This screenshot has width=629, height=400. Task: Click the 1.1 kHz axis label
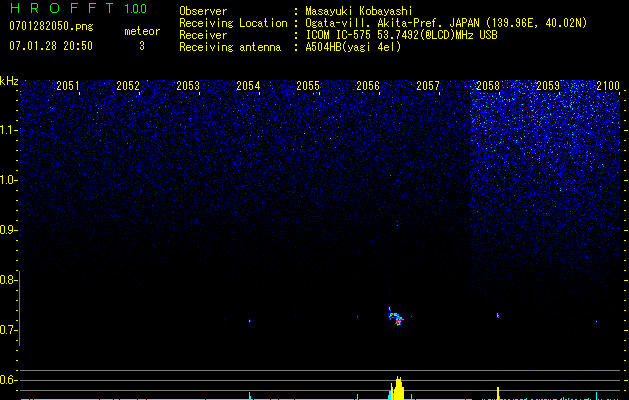pyautogui.click(x=8, y=130)
